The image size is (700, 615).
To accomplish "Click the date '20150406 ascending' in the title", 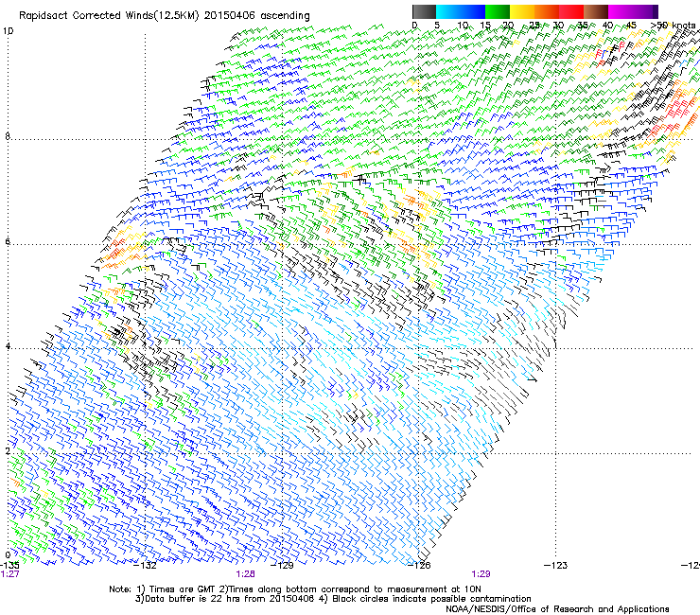I will 256,15.
